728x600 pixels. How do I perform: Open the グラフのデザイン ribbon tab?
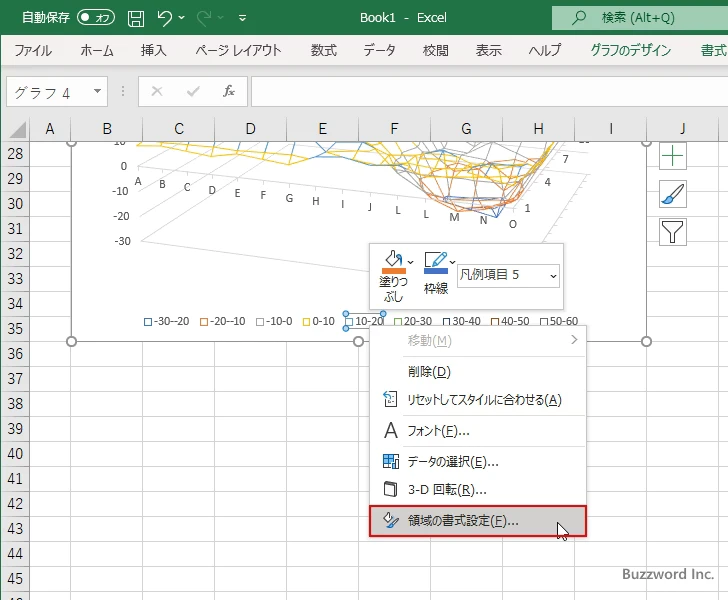[630, 50]
